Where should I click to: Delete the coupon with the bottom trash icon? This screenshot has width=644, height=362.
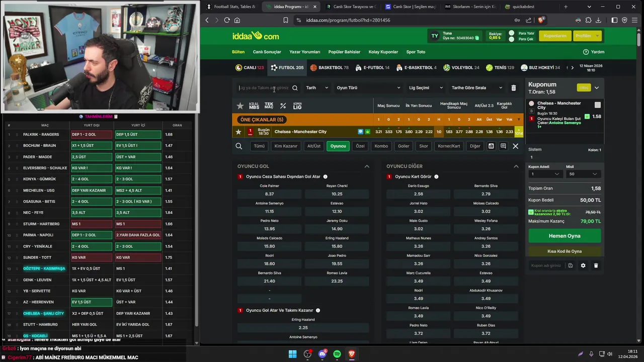(596, 265)
